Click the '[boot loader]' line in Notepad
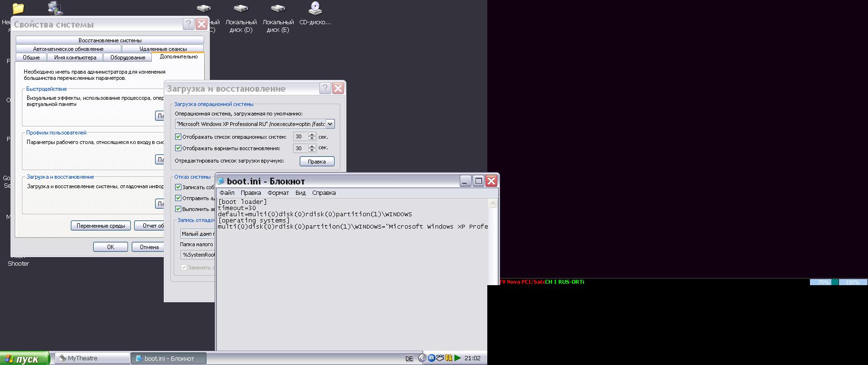 pos(242,202)
